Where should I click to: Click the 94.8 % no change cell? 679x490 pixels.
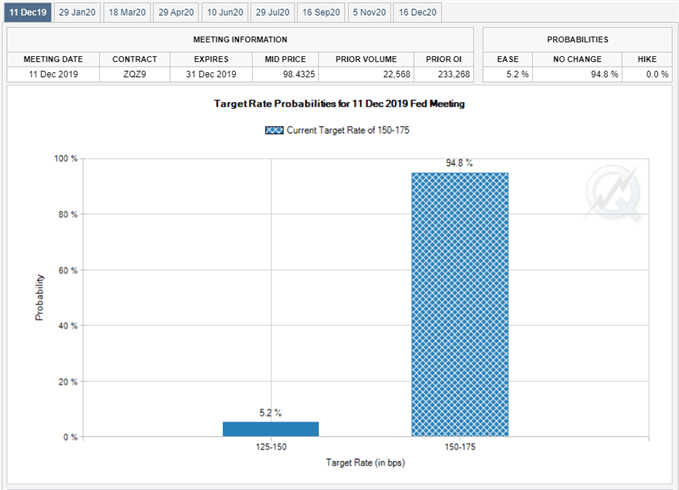point(577,74)
